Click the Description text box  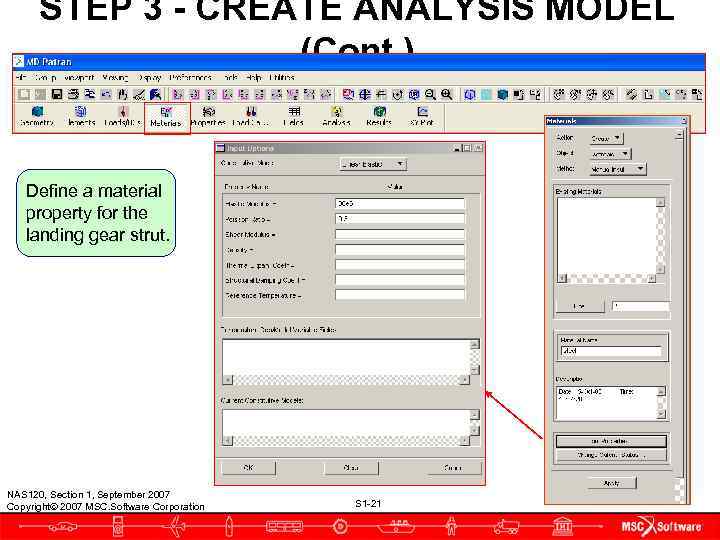click(x=607, y=403)
